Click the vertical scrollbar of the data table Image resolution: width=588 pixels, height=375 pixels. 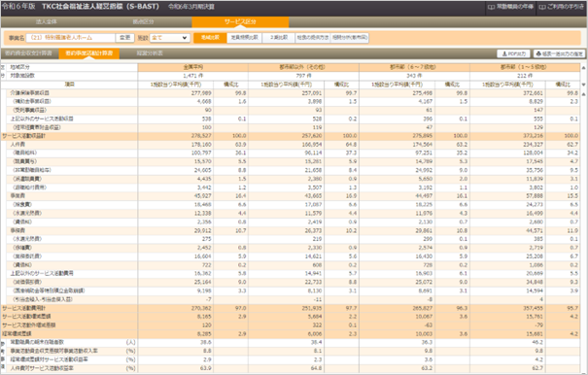point(583,232)
